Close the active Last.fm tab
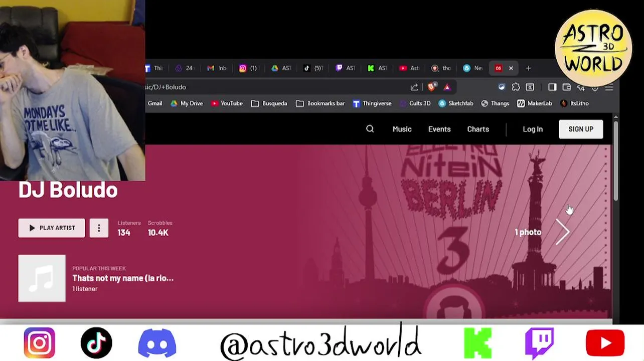The width and height of the screenshot is (644, 361). click(x=511, y=68)
